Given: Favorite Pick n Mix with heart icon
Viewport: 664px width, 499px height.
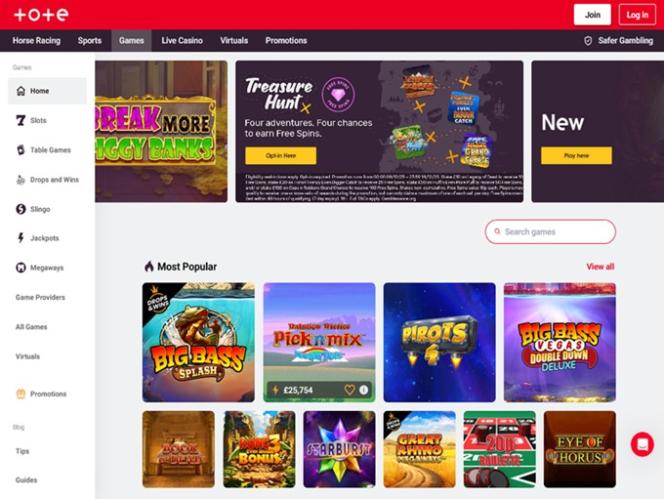Looking at the screenshot, I should [x=349, y=390].
